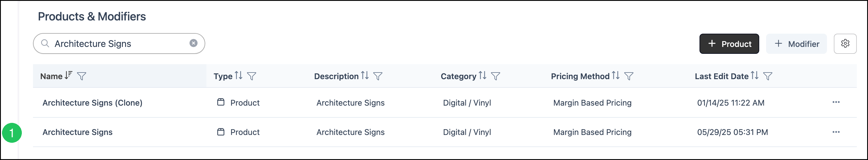
Task: Add a new Modifier
Action: 797,43
